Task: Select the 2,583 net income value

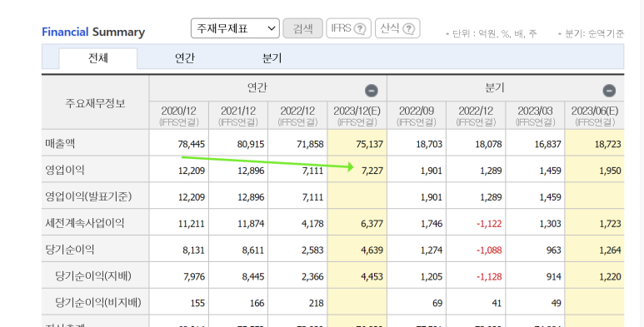Action: [312, 250]
